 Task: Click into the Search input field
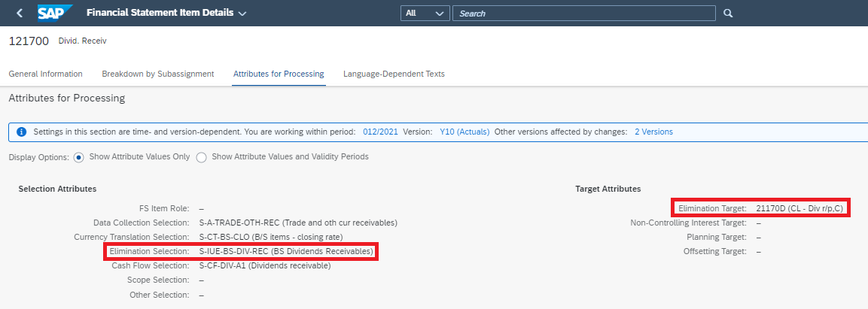tap(583, 14)
